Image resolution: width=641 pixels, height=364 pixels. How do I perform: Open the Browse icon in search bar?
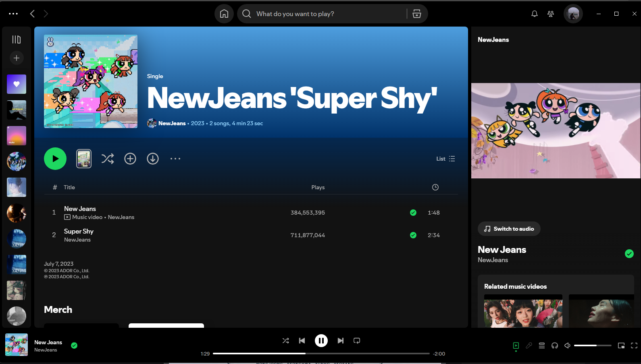417,14
